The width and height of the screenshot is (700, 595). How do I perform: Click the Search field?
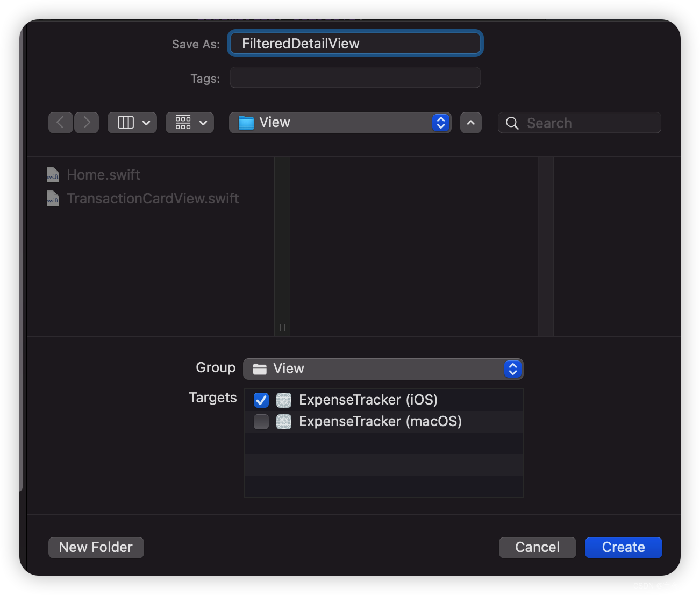(x=580, y=123)
